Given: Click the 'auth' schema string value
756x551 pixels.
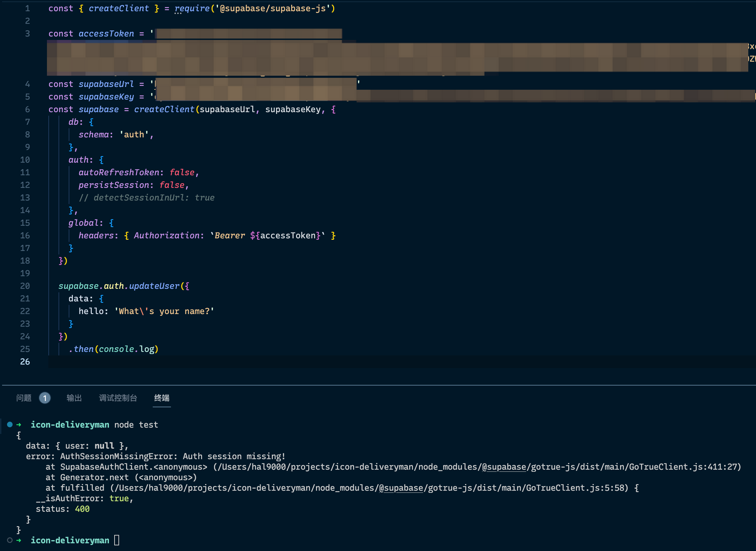Looking at the screenshot, I should tap(134, 135).
